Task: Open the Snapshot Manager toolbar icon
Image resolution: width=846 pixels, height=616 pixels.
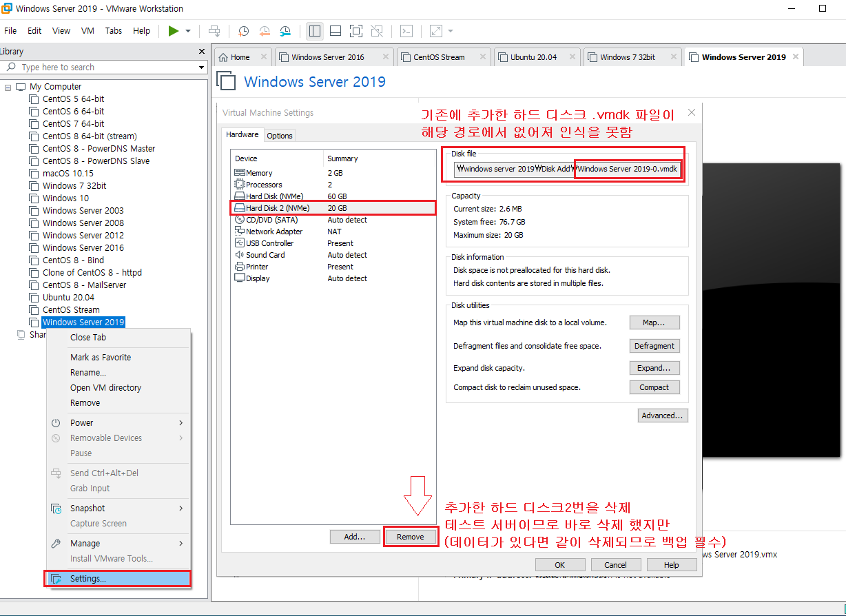Action: pos(285,31)
